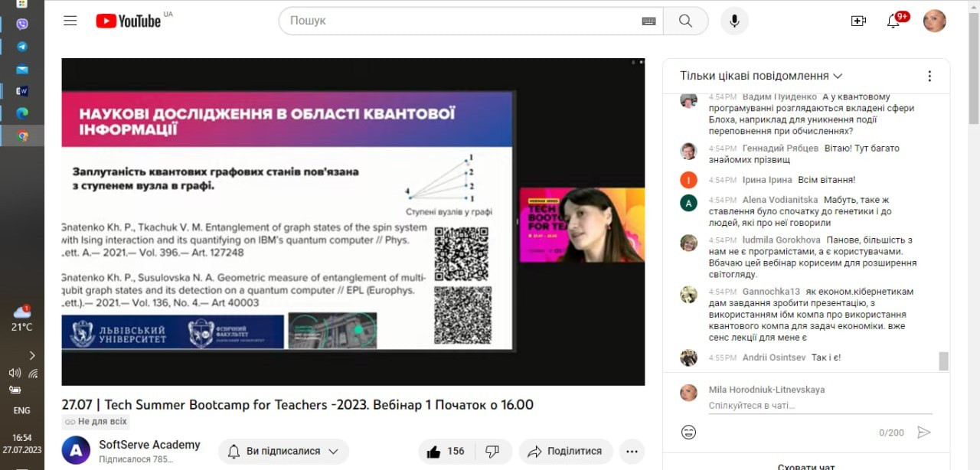
Task: Open the Create video camera icon
Action: (858, 21)
